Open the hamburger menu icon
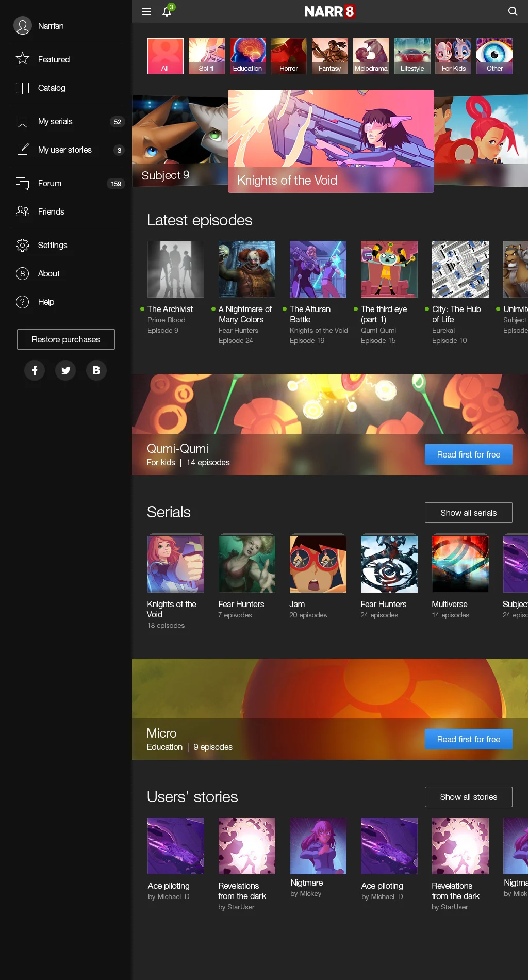This screenshot has width=528, height=980. pyautogui.click(x=146, y=11)
